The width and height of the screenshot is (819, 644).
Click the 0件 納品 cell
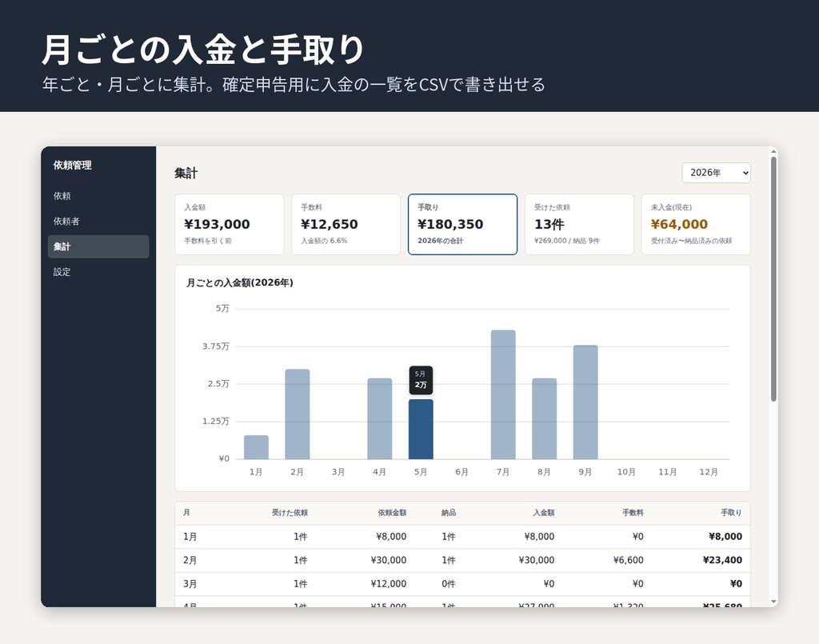click(449, 584)
